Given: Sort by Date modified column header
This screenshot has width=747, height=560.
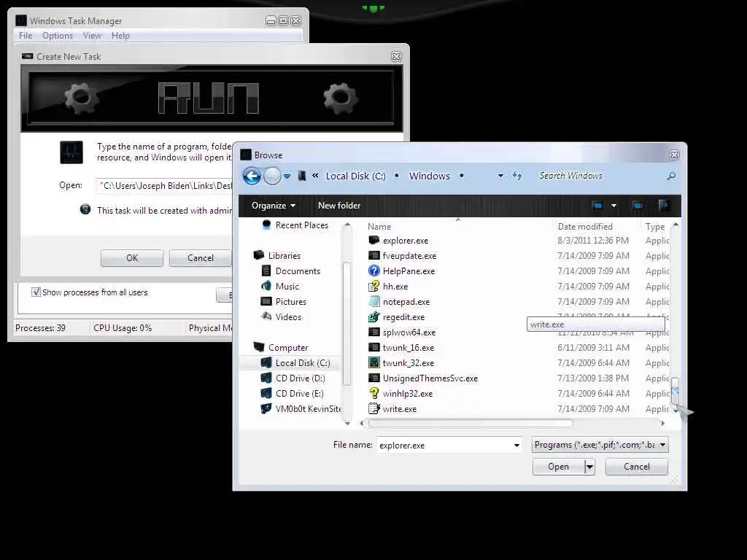Looking at the screenshot, I should coord(585,227).
